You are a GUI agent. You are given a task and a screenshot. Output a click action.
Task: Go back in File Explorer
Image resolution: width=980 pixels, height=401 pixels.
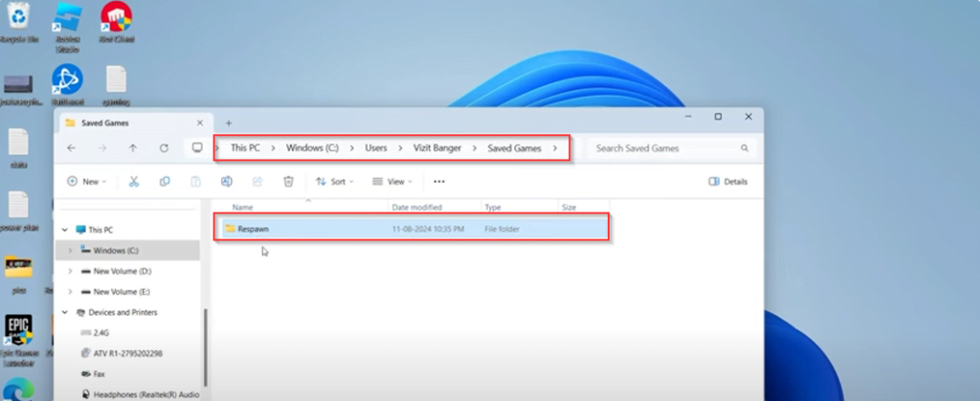(x=71, y=148)
